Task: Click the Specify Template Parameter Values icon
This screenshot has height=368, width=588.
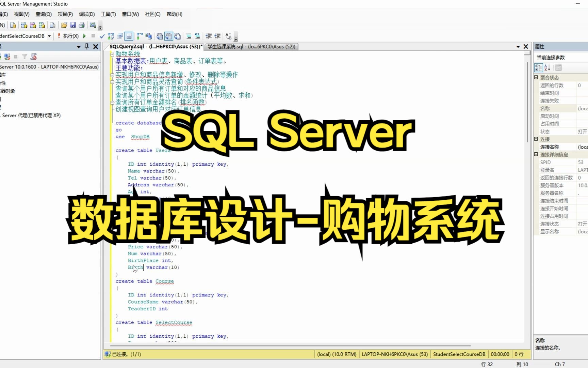Action: (228, 36)
